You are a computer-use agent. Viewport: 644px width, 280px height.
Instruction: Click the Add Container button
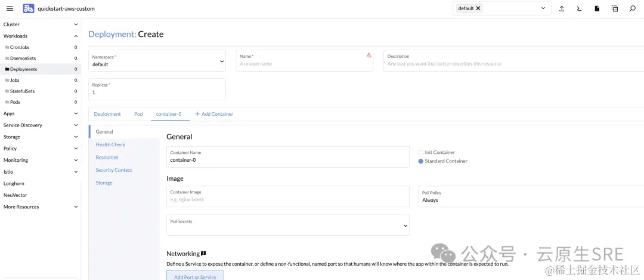pos(214,114)
